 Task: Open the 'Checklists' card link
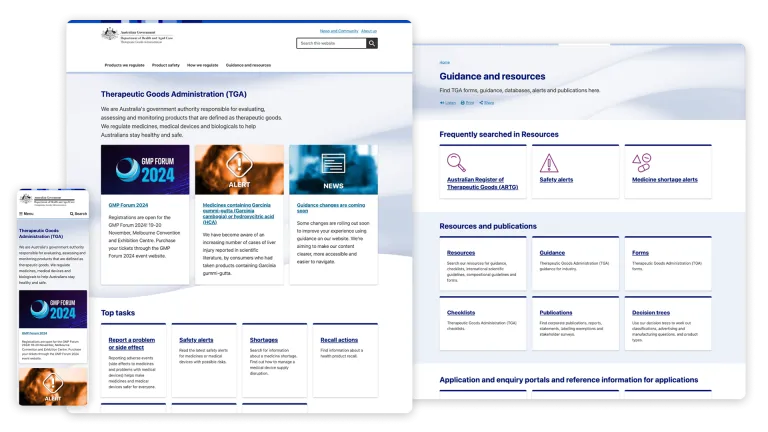click(x=461, y=312)
